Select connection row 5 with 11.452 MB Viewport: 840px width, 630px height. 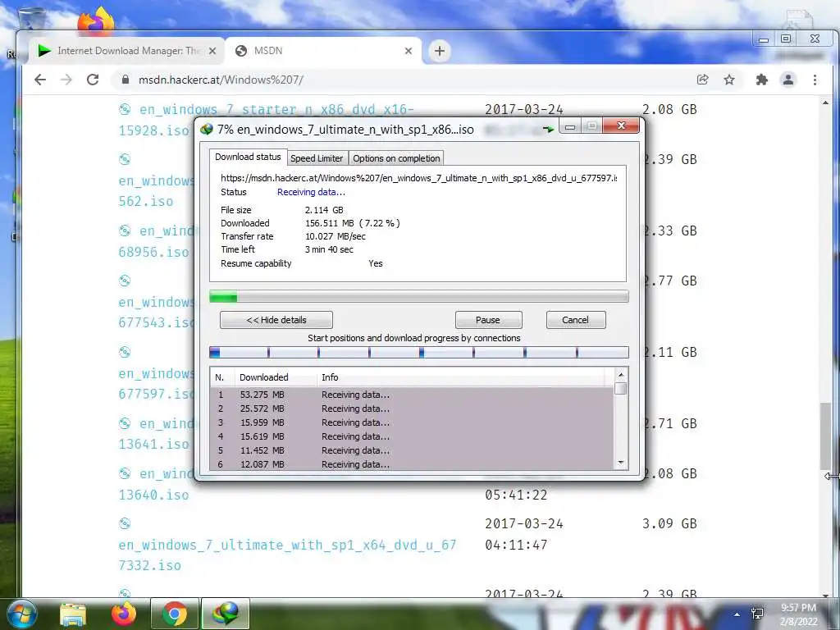point(412,450)
